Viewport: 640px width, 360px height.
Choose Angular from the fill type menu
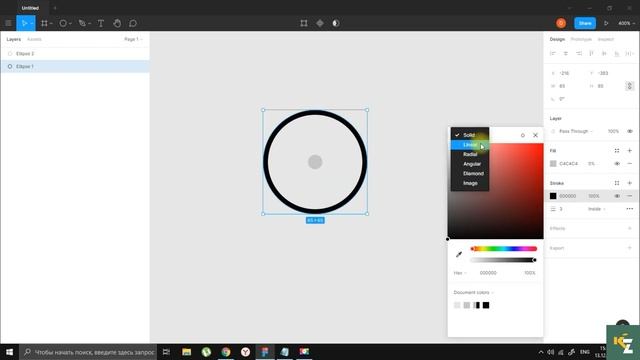click(x=470, y=164)
